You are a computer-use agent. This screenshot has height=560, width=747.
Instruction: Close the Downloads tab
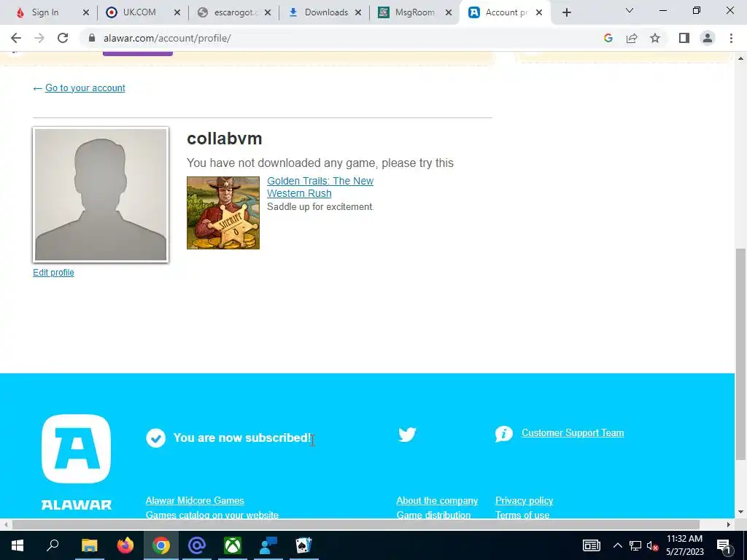[x=358, y=13]
